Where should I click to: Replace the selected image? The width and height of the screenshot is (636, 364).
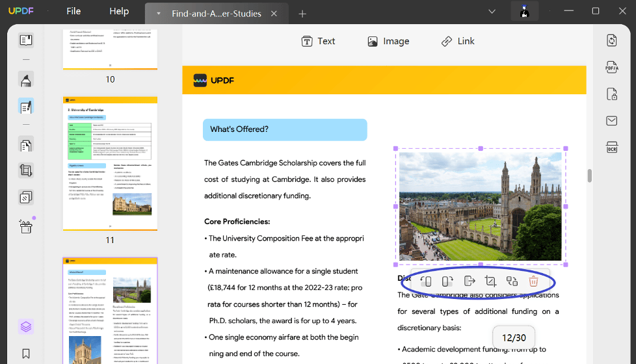click(x=512, y=281)
